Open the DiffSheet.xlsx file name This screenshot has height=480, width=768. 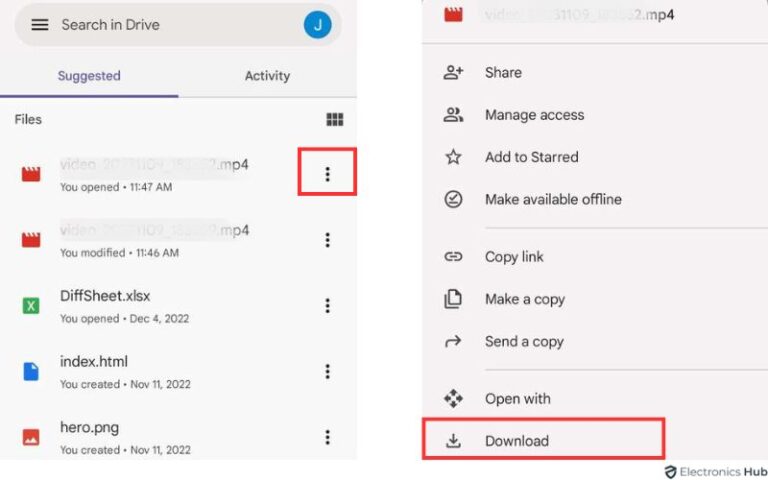tap(105, 296)
